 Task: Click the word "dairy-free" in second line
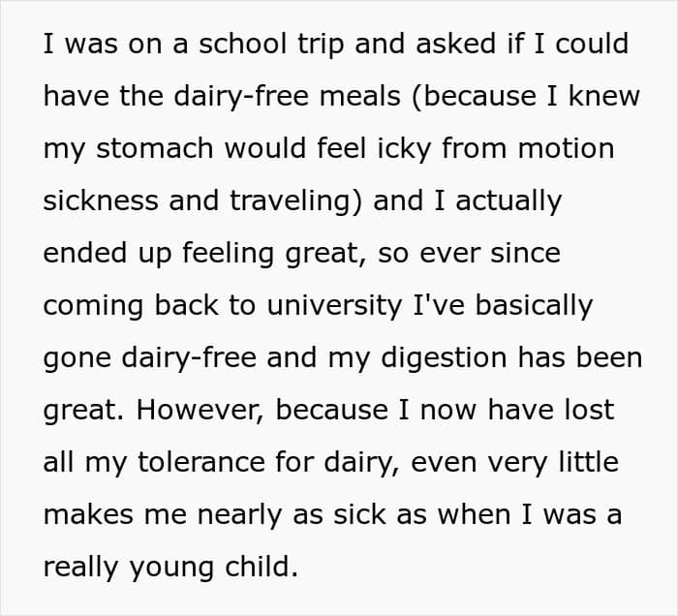(x=241, y=97)
